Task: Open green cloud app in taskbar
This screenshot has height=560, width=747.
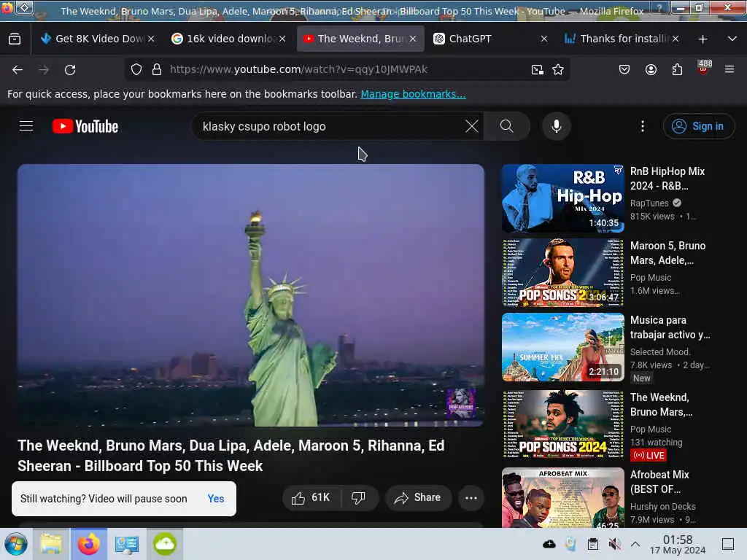Action: coord(165,544)
